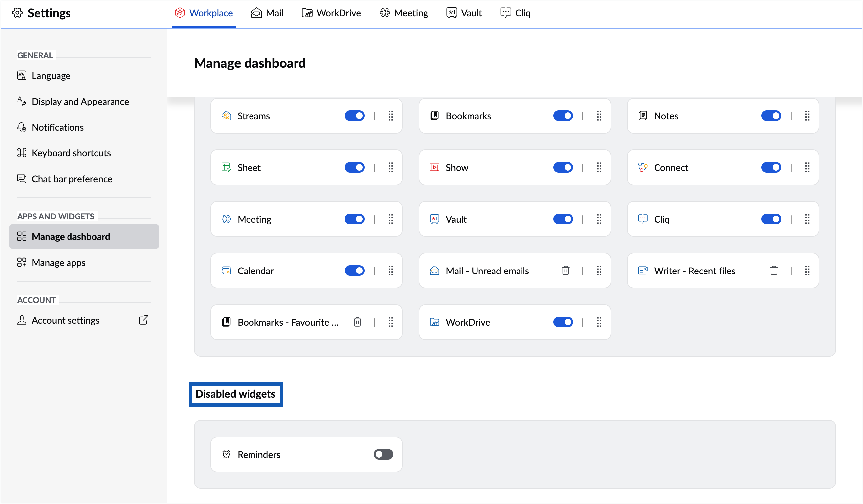Click the Settings gear icon
This screenshot has height=504, width=863.
17,13
